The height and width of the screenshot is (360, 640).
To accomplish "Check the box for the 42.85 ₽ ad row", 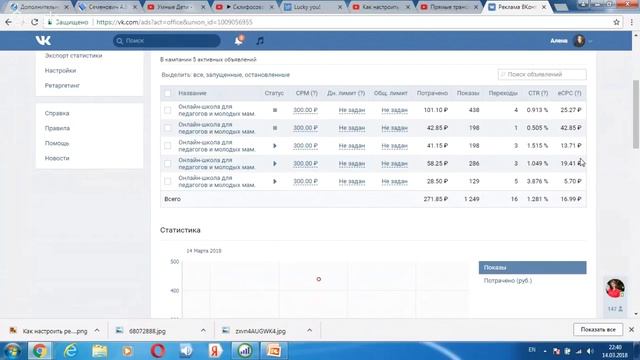I will (167, 128).
